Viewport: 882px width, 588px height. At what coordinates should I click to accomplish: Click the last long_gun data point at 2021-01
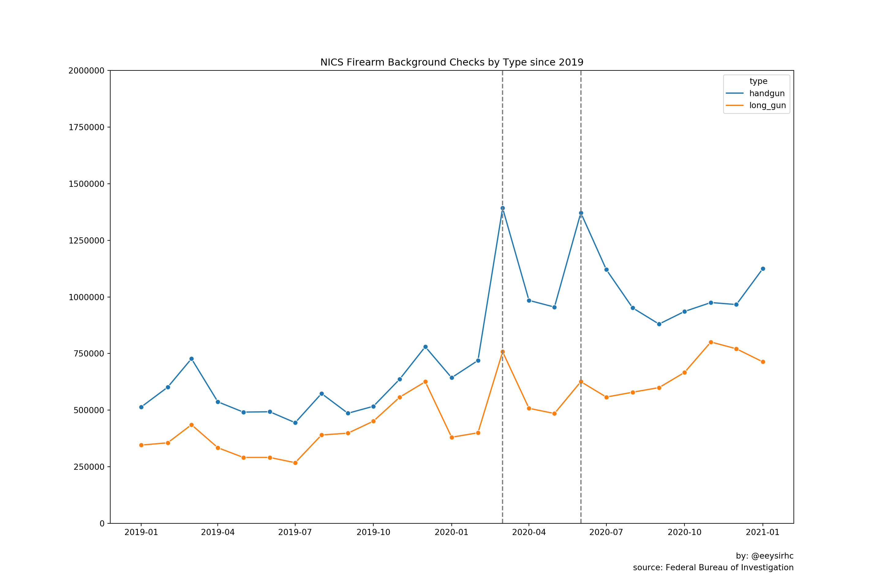coord(763,362)
